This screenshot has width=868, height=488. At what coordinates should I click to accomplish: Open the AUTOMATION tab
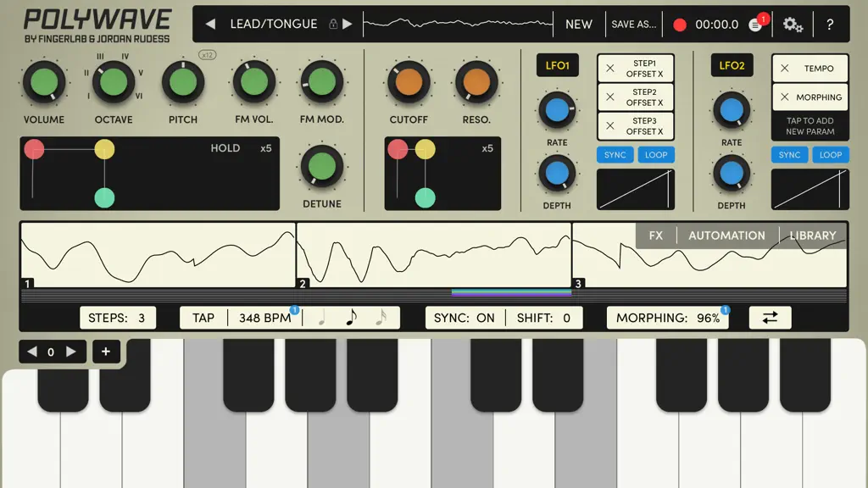pos(726,236)
